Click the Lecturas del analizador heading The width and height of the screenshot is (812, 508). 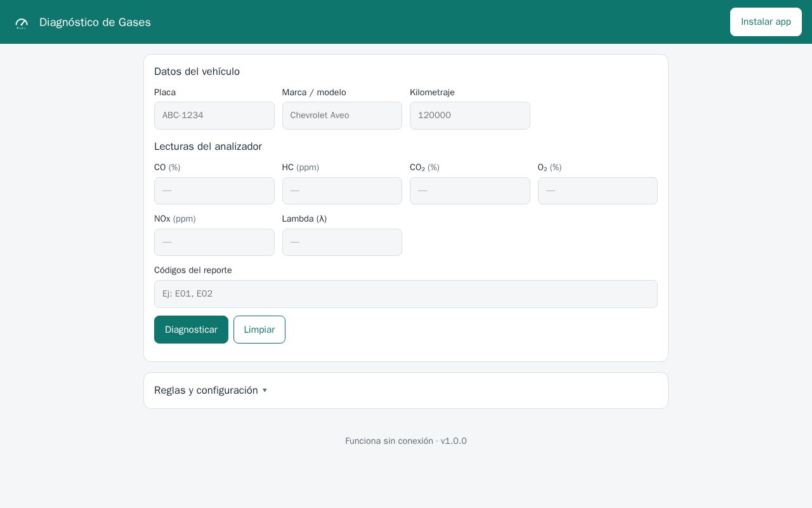click(x=208, y=147)
